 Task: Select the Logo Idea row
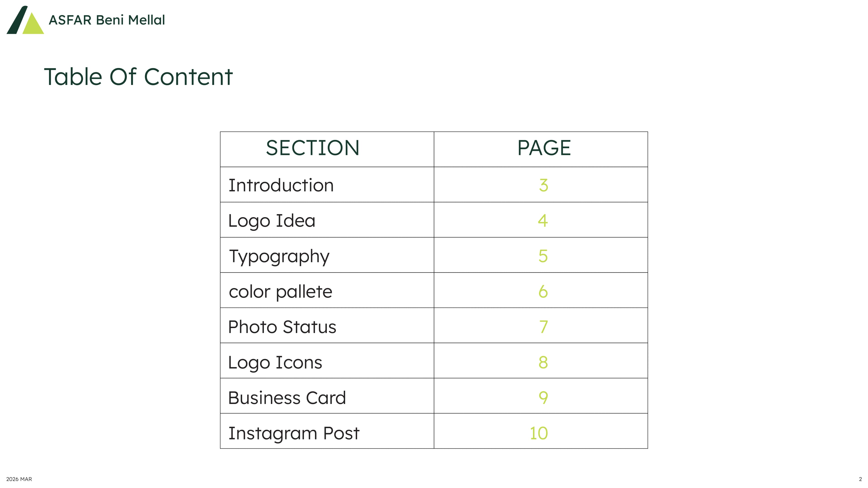coord(271,221)
